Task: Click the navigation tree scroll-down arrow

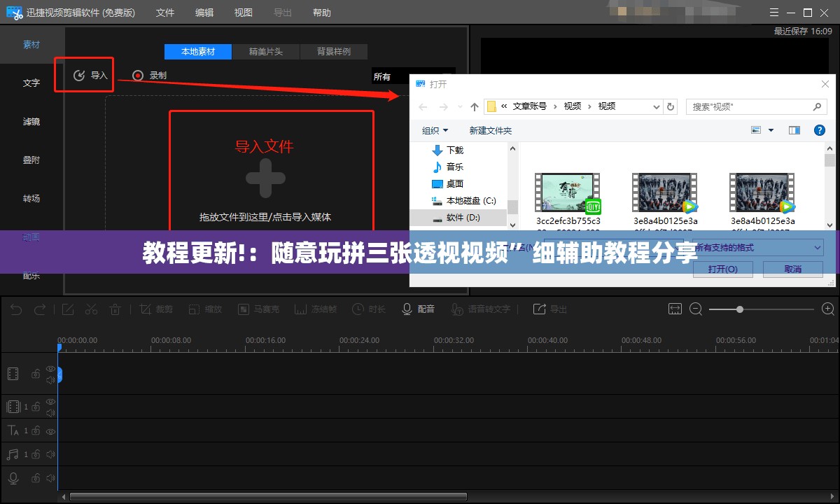Action: pyautogui.click(x=513, y=224)
